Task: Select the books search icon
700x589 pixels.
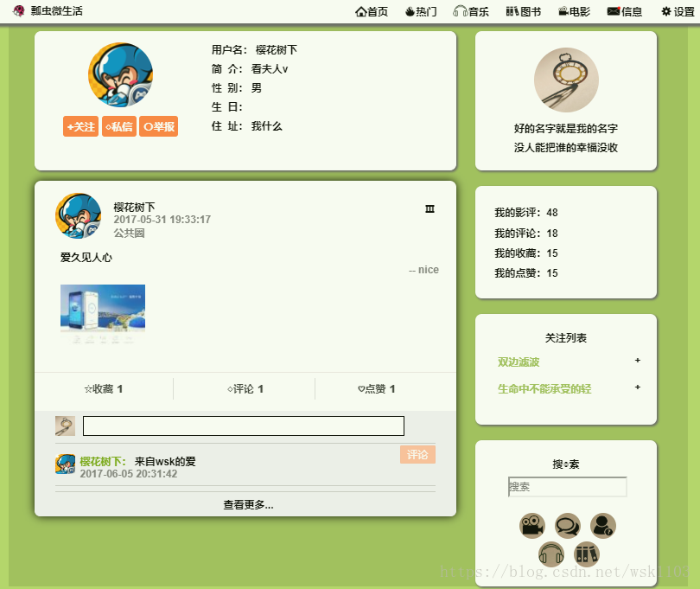Action: point(587,554)
